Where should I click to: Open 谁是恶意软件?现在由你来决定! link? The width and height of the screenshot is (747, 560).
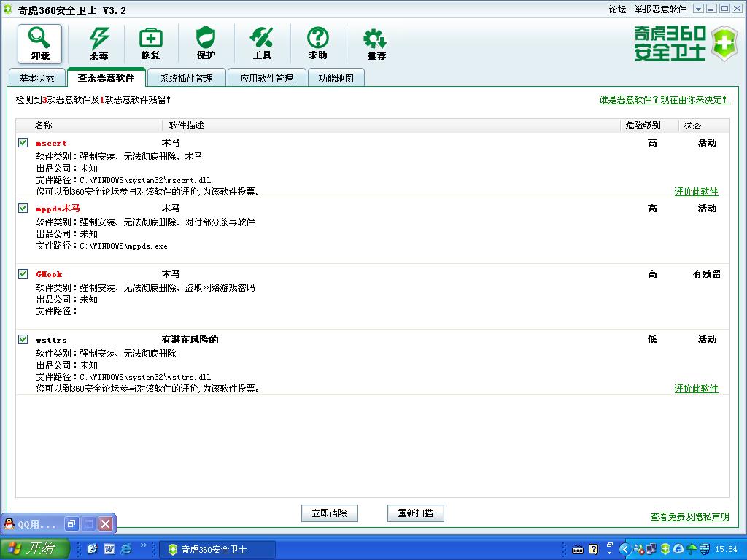click(664, 99)
